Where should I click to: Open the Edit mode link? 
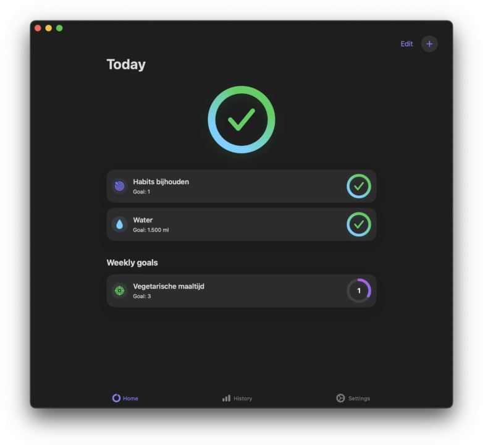point(406,44)
